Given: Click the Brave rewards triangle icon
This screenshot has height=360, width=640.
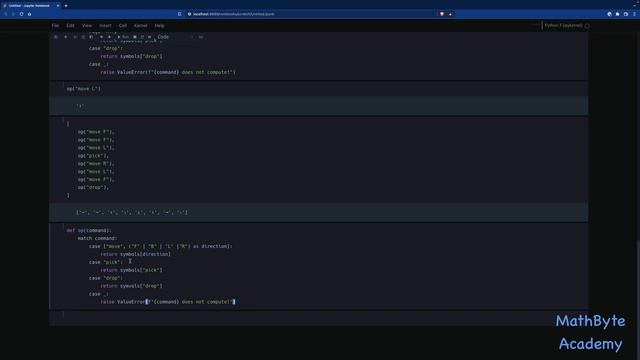Looking at the screenshot, I should coord(450,14).
